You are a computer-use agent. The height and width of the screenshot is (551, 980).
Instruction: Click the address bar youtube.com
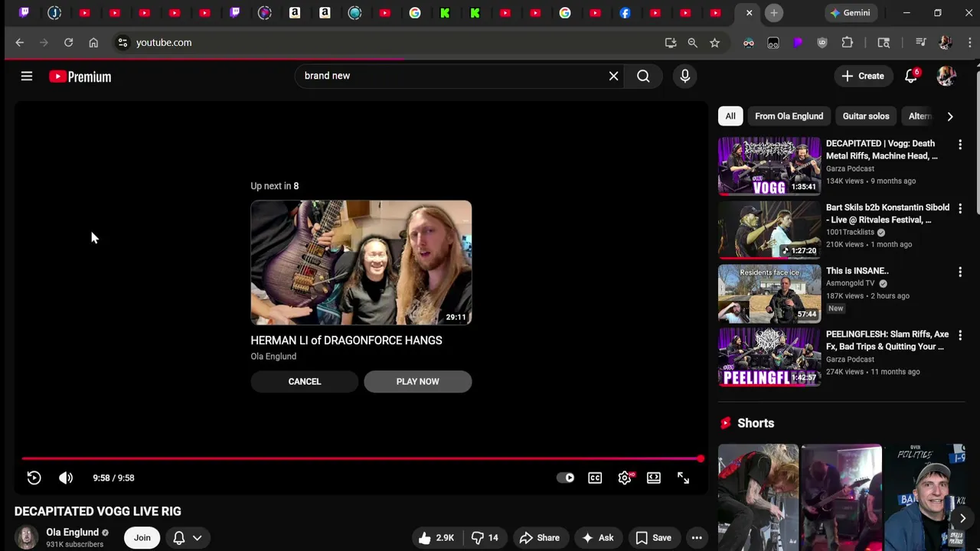[x=164, y=43]
